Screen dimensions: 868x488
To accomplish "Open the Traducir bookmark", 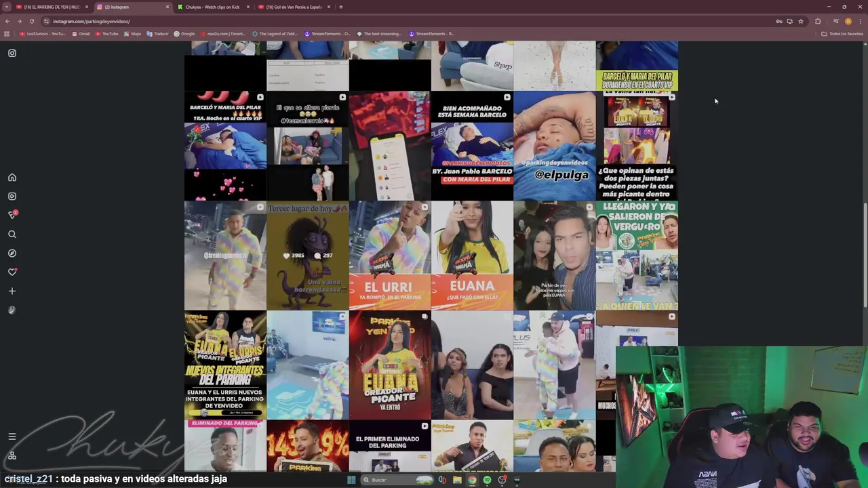I will click(x=158, y=34).
